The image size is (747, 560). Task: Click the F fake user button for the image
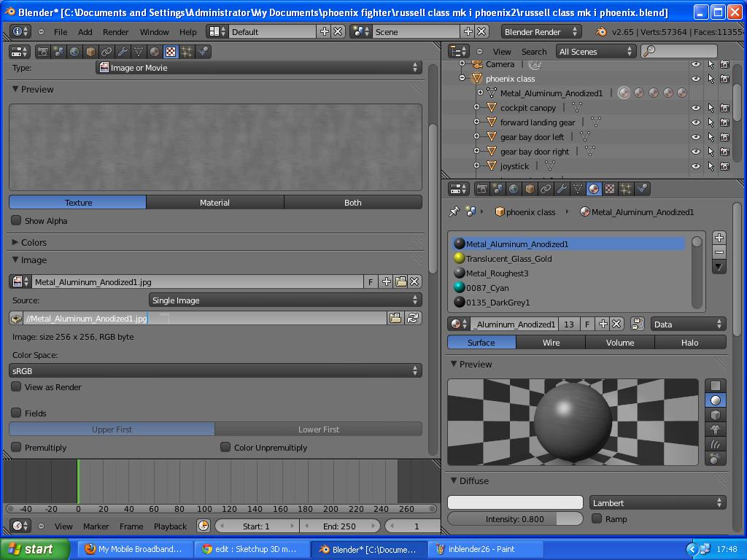(x=372, y=281)
